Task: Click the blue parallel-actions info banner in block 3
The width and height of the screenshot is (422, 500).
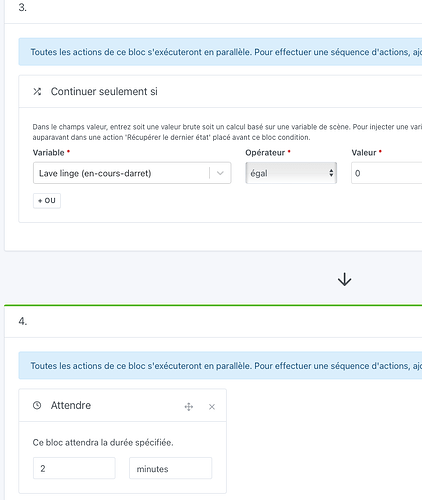Action: tap(220, 52)
